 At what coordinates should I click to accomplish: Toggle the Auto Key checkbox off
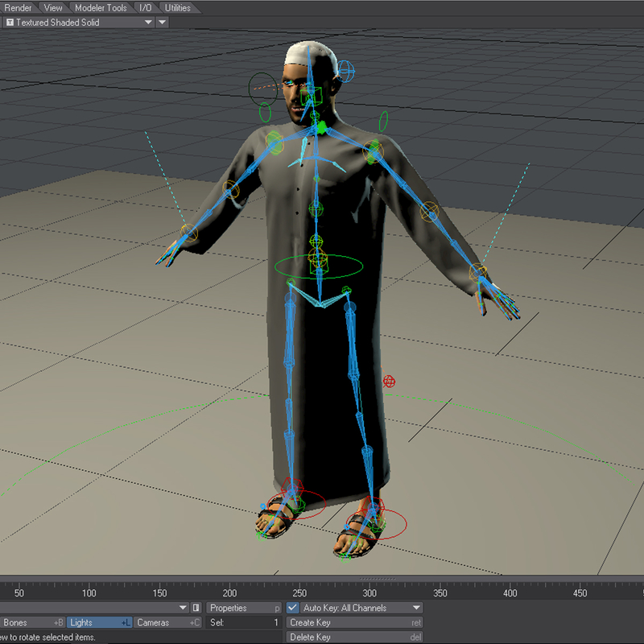tap(291, 608)
